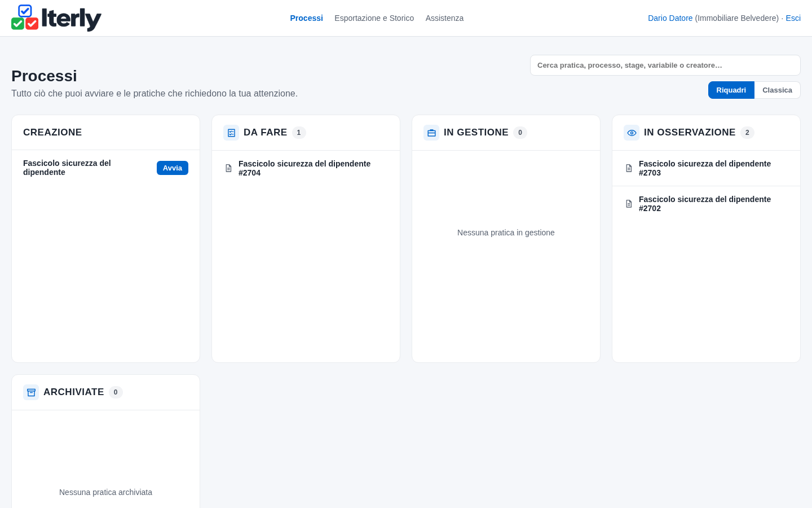Click the DA FARE checklist icon
The image size is (812, 508).
coord(231,133)
